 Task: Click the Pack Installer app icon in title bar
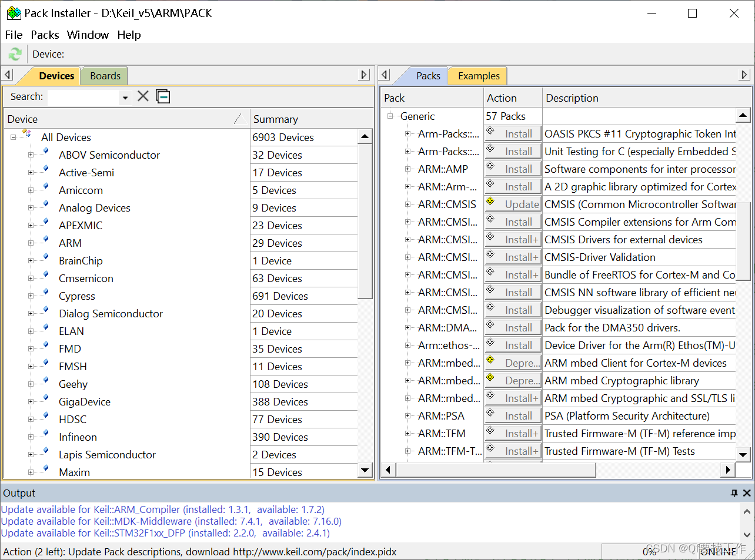[x=13, y=13]
